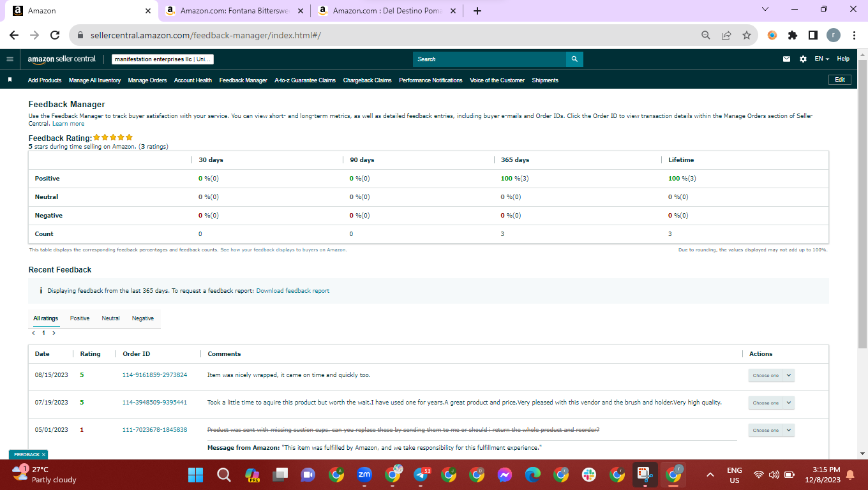This screenshot has width=868, height=490.
Task: Open order 111-7023678-1845838
Action: [x=154, y=430]
